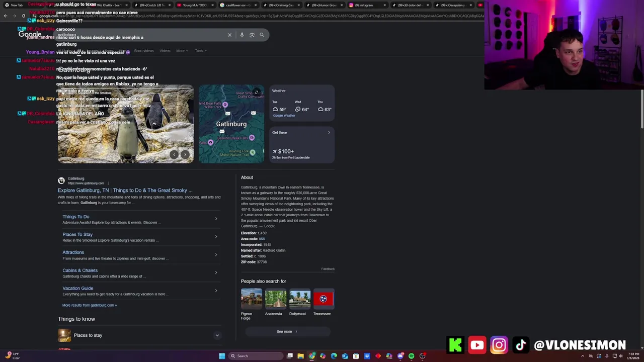Click the magnifier search button in search box

click(262, 35)
